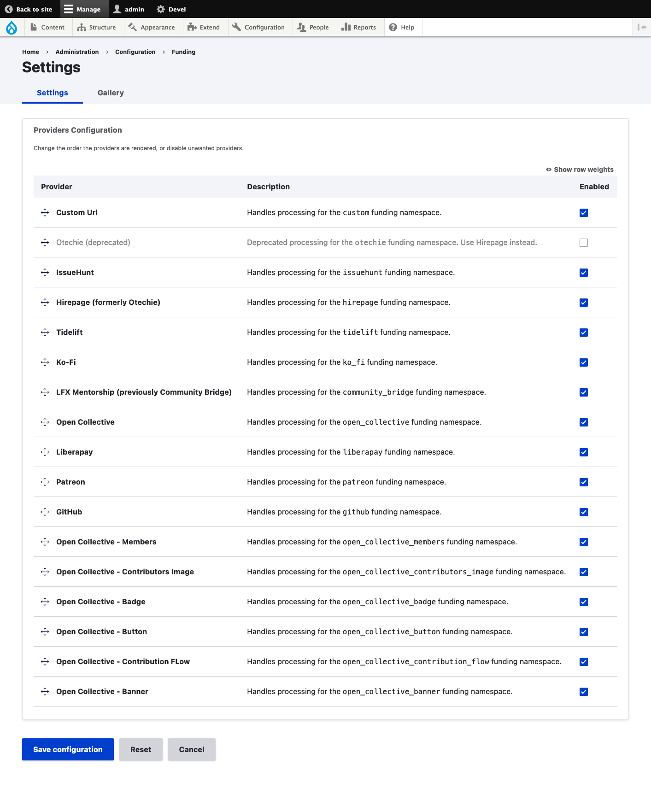Open the Configuration admin menu item
The width and height of the screenshot is (651, 812).
259,27
